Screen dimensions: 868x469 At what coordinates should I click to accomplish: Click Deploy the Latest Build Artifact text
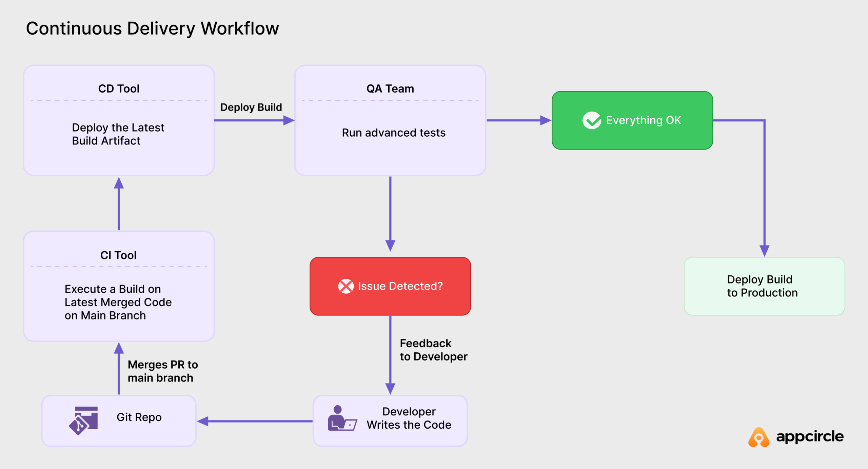point(118,134)
